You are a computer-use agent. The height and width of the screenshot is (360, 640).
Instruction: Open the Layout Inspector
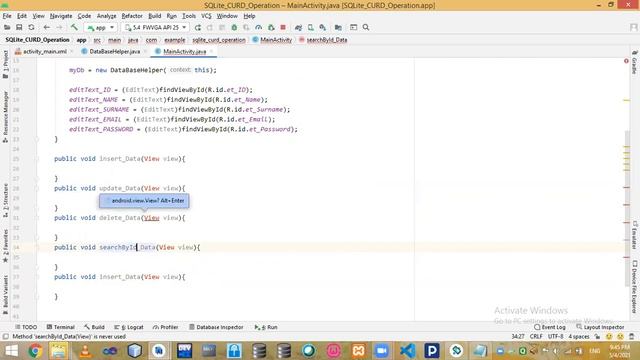tap(600, 327)
